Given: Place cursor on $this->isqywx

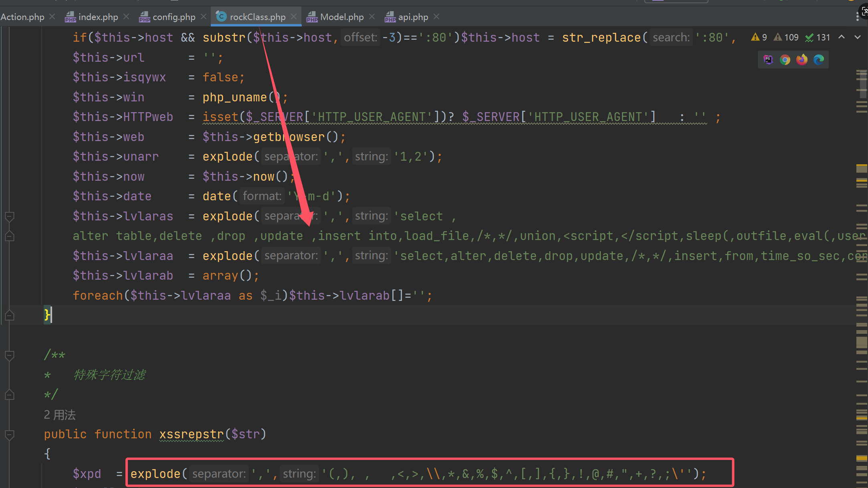Looking at the screenshot, I should (119, 77).
